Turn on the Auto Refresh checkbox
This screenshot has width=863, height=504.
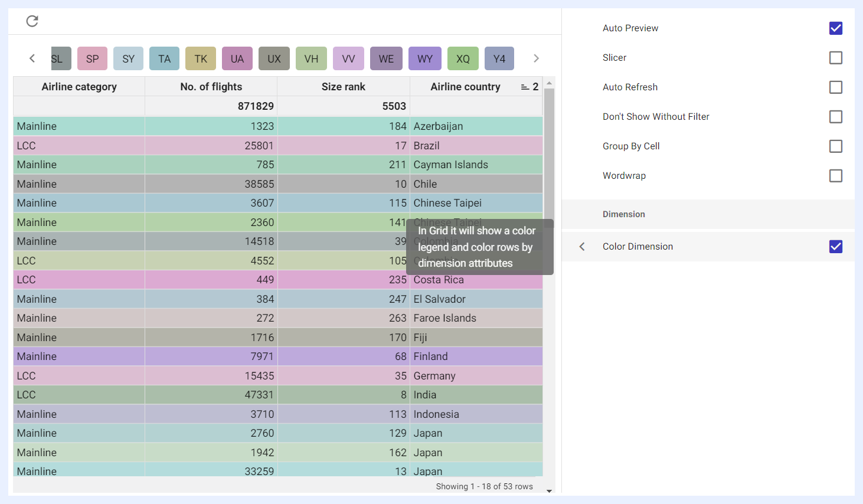pos(836,87)
